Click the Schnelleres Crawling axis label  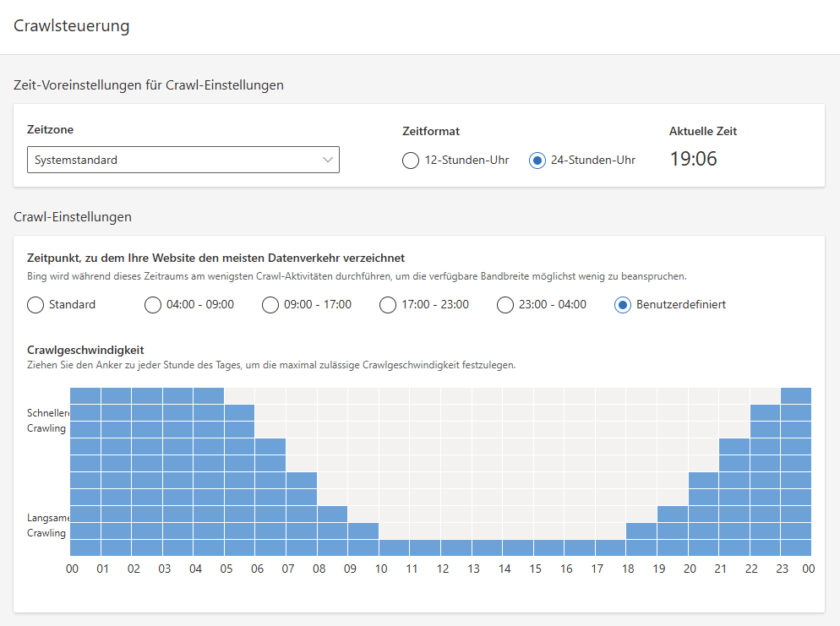click(x=48, y=421)
